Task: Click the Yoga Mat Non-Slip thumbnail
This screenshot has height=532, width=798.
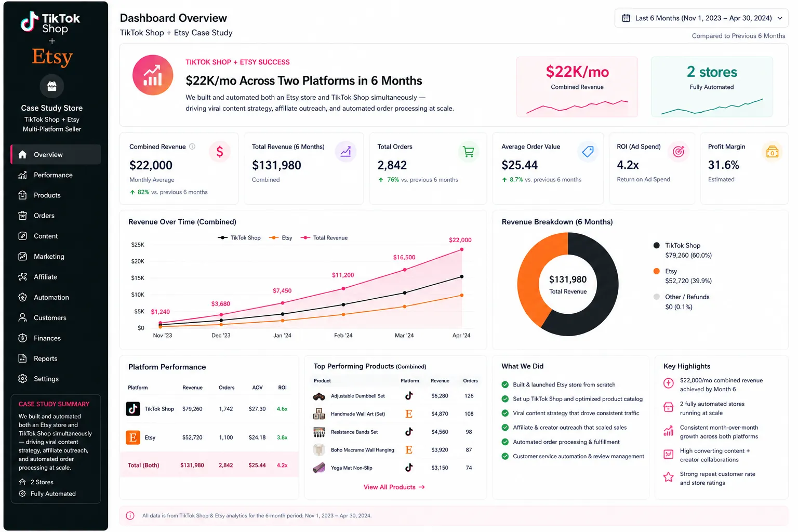Action: click(x=319, y=468)
